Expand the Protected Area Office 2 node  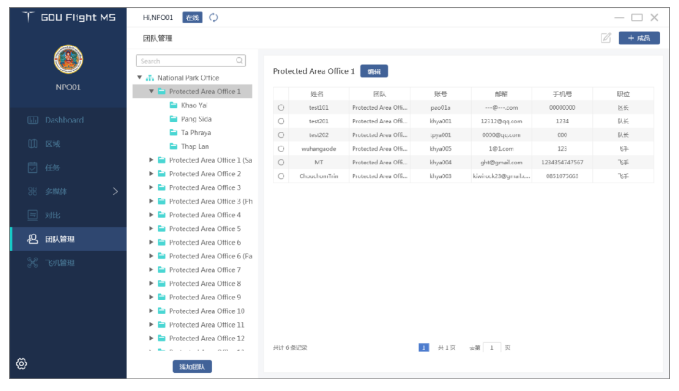[x=151, y=174]
